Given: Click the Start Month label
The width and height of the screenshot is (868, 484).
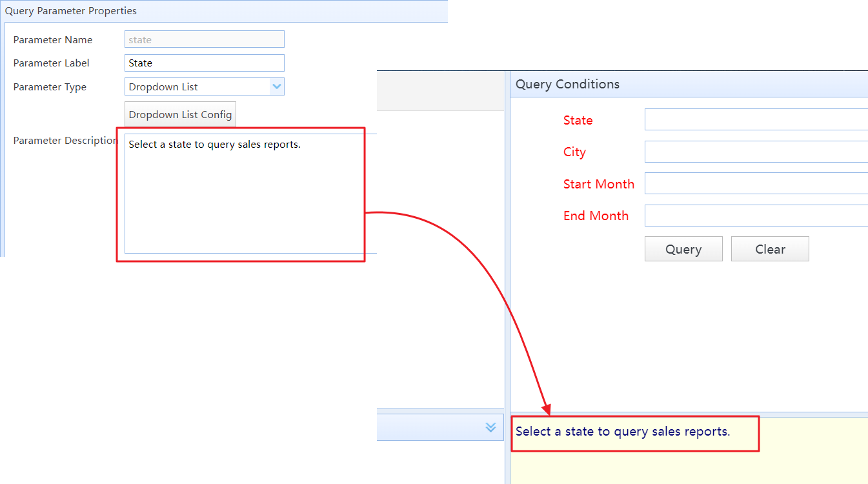Looking at the screenshot, I should pyautogui.click(x=598, y=184).
